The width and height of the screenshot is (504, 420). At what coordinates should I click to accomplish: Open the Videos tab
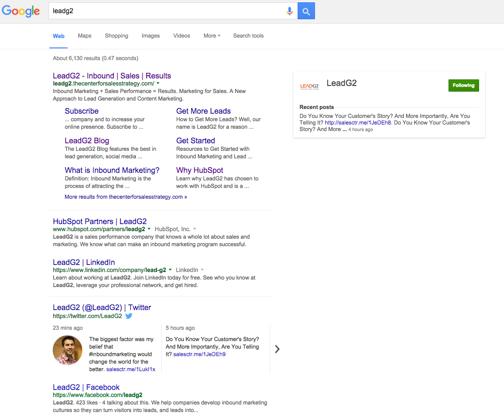coord(181,36)
